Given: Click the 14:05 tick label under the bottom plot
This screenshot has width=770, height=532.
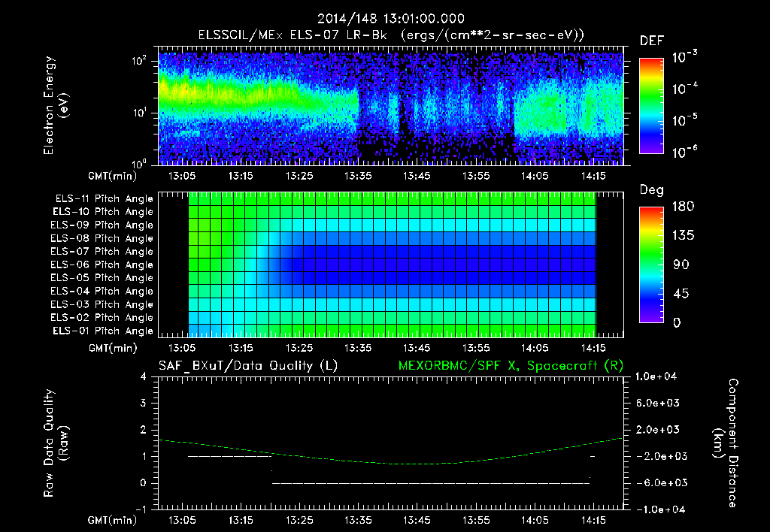Looking at the screenshot, I should coord(535,520).
